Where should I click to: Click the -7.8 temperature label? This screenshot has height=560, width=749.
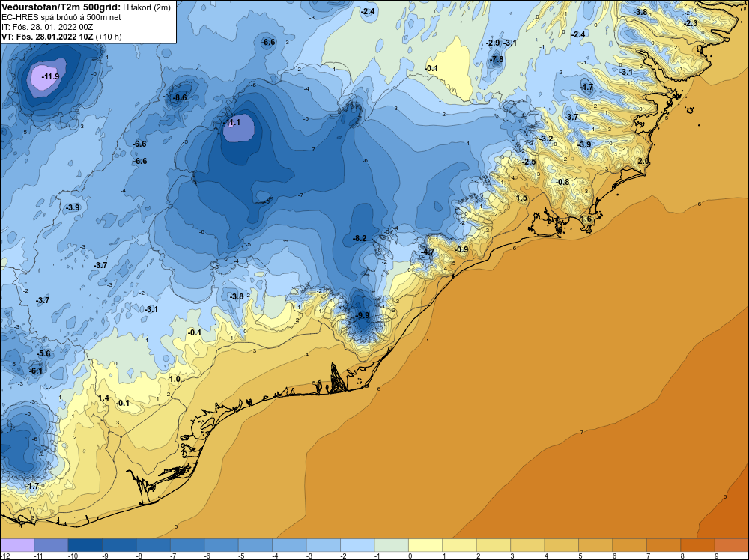point(497,60)
